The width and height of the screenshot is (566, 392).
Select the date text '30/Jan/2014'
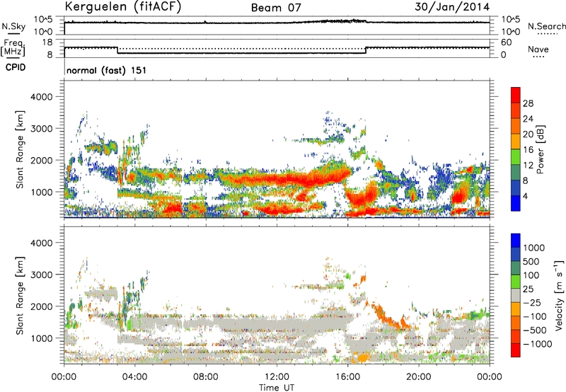pyautogui.click(x=452, y=7)
